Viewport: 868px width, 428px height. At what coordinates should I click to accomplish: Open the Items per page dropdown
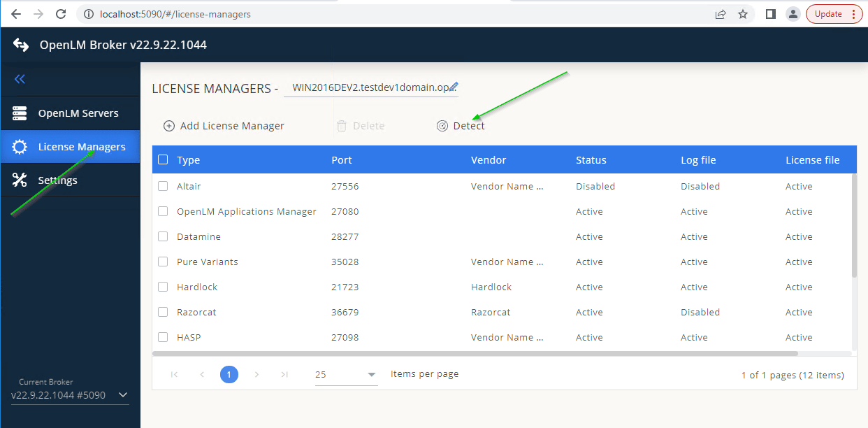tap(346, 374)
